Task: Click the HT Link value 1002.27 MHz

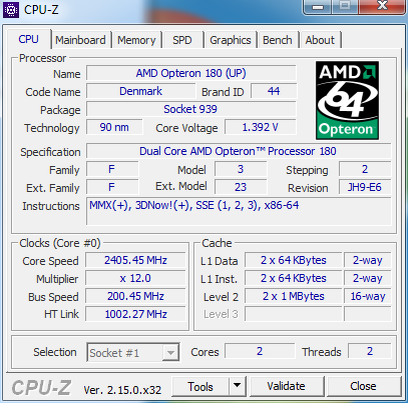Action: pyautogui.click(x=135, y=314)
